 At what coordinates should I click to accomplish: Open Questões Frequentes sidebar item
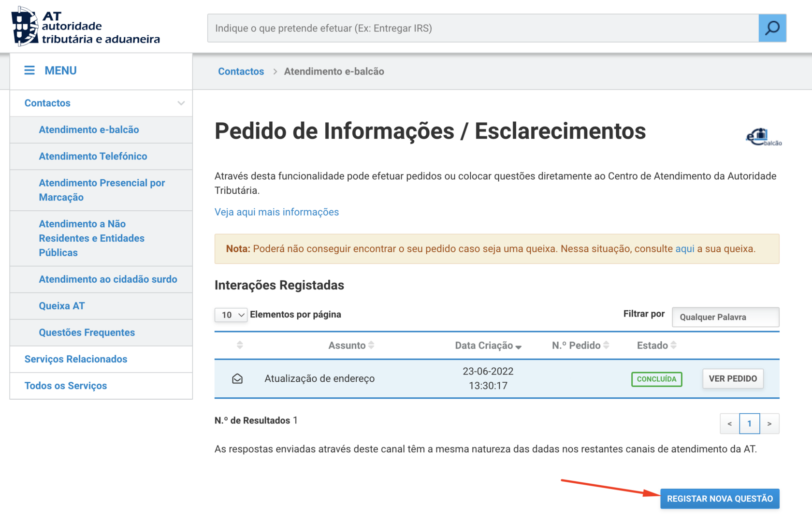[x=87, y=332]
